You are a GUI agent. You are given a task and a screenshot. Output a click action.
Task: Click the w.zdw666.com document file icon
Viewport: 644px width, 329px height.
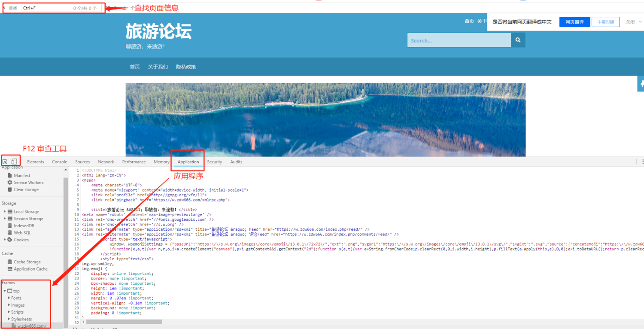pyautogui.click(x=14, y=326)
